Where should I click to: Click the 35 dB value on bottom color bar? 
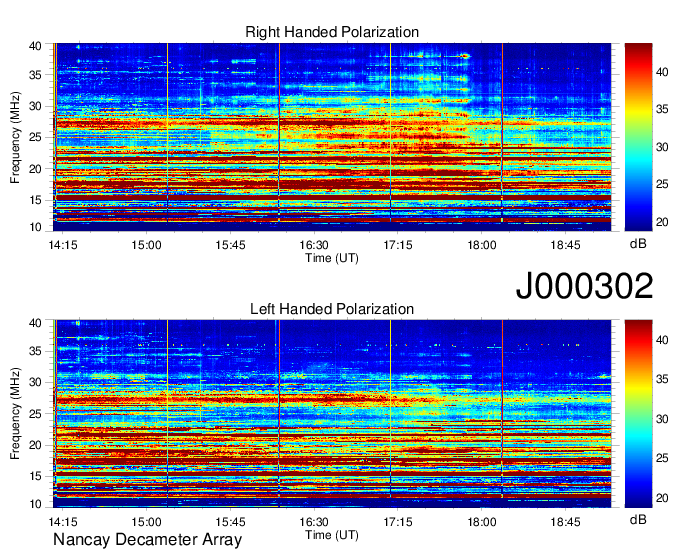tap(662, 379)
